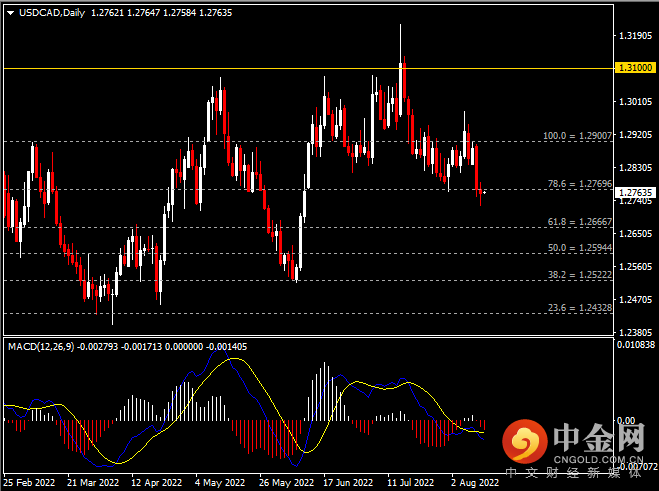Click the 1.28305 price axis value
659x491 pixels.
click(x=635, y=167)
